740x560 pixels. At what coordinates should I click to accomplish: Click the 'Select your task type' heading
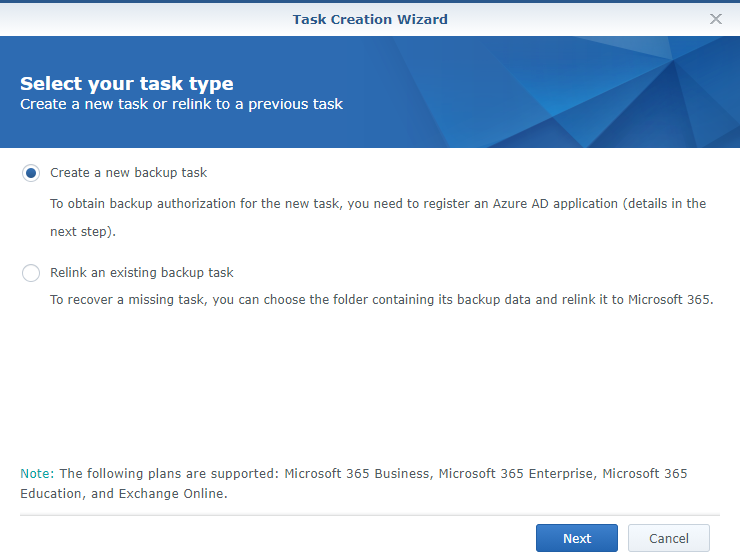126,84
